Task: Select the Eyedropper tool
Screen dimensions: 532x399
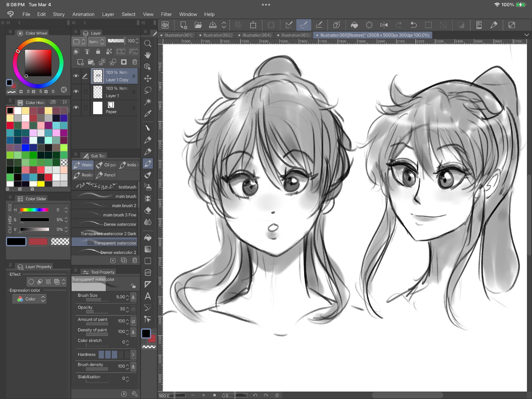Action: [x=148, y=114]
